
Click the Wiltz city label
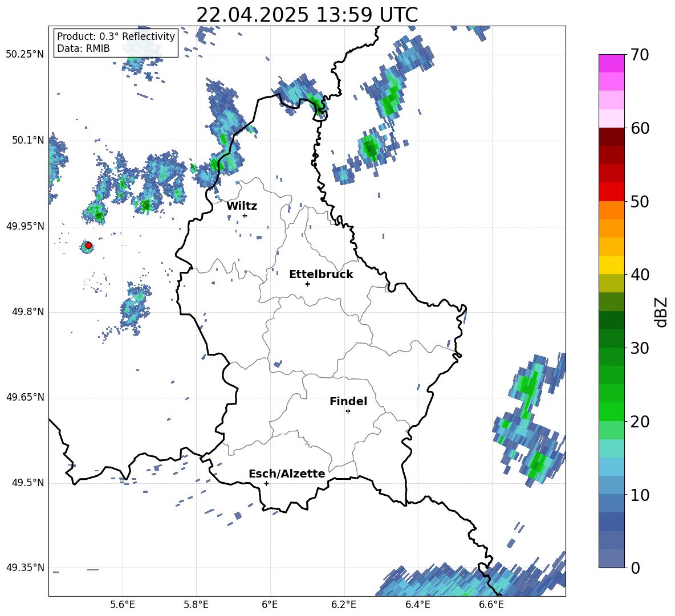pos(242,206)
